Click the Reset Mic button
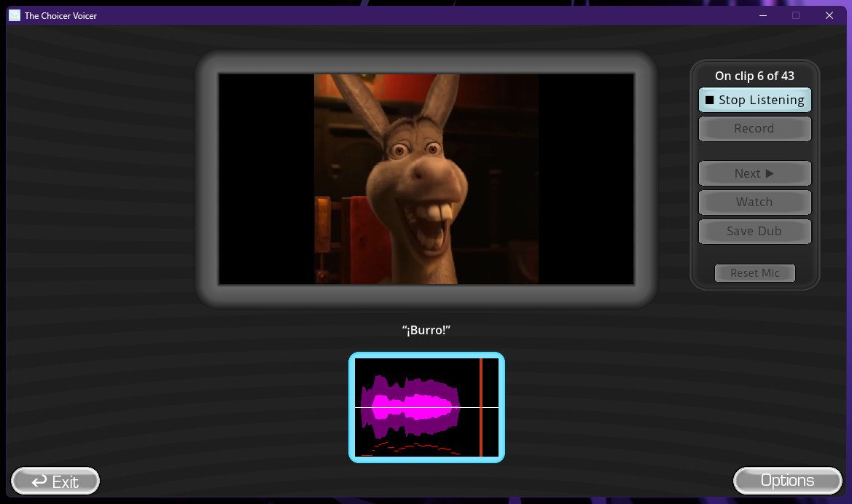Image resolution: width=852 pixels, height=504 pixels. coord(755,273)
